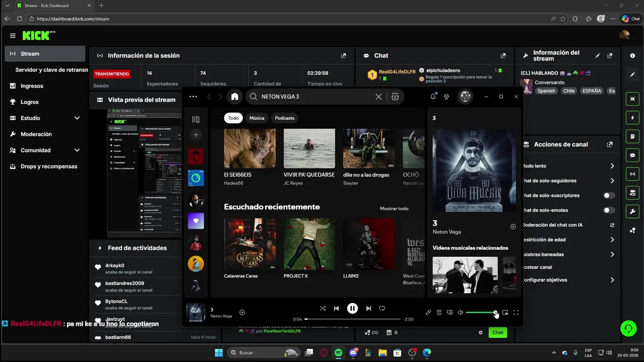Image resolution: width=644 pixels, height=362 pixels.
Task: Open Spotify miniplayer icon
Action: (505, 313)
